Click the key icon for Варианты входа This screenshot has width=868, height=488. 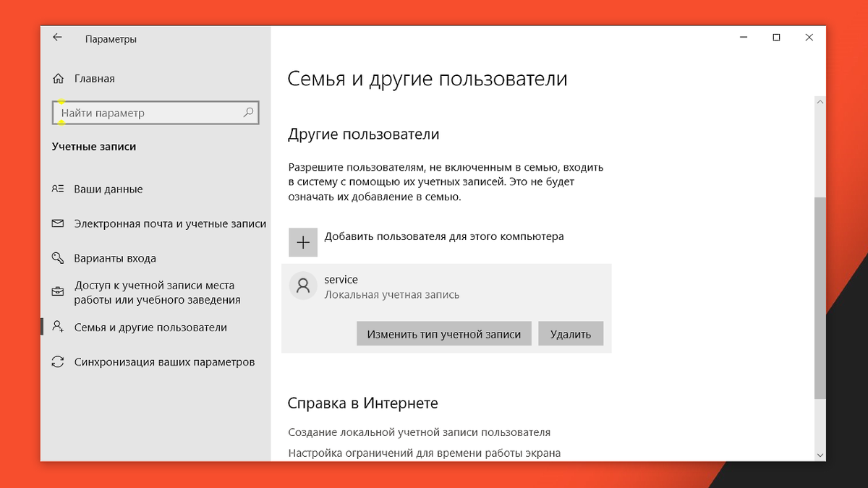click(58, 258)
